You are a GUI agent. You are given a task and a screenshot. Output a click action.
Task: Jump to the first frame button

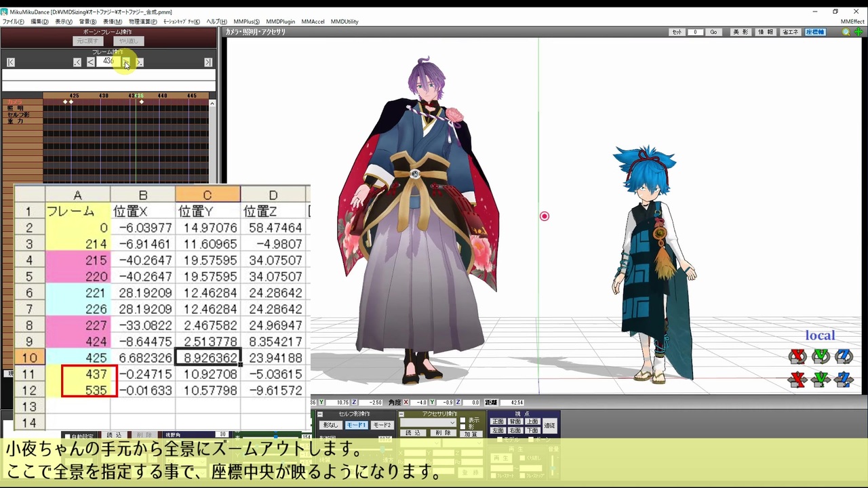(x=11, y=62)
